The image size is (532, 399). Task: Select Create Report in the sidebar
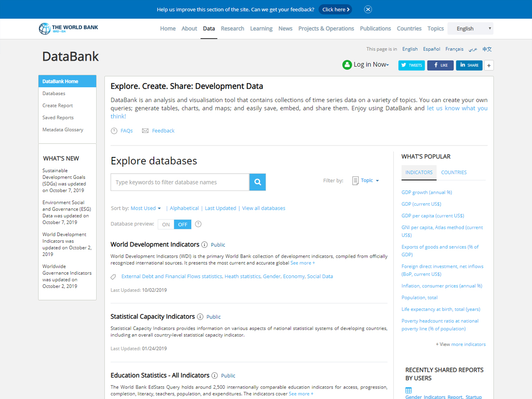[x=58, y=106]
